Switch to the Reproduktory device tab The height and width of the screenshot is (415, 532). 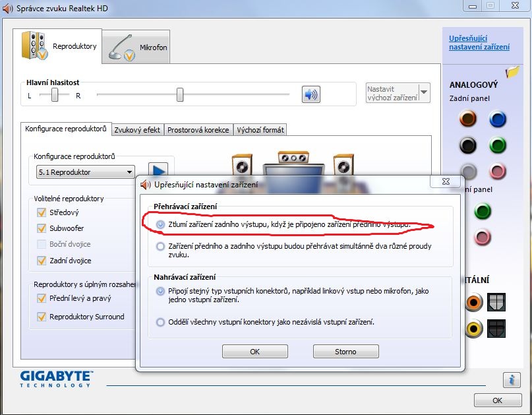pos(57,46)
